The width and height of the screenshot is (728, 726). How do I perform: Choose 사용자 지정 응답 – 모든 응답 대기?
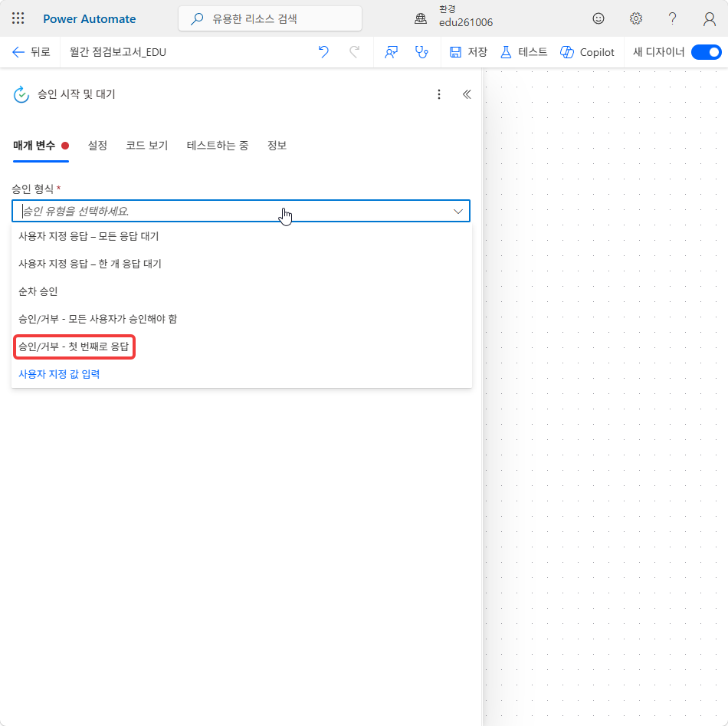click(241, 236)
